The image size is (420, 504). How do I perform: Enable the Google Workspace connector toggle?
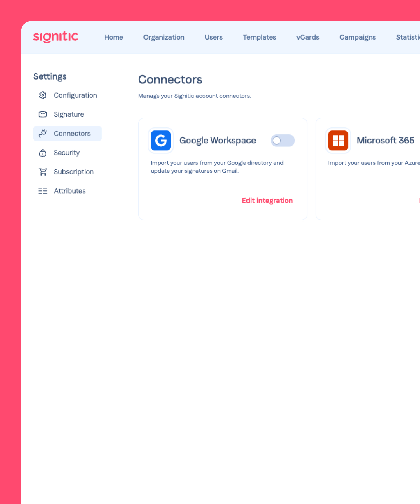tap(283, 141)
